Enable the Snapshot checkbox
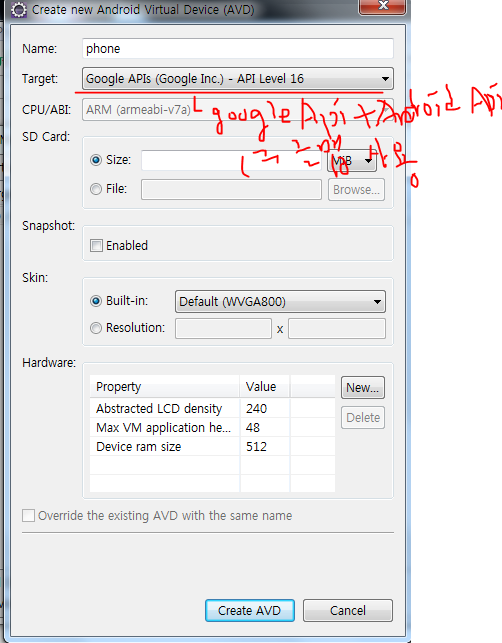The height and width of the screenshot is (643, 502). [x=96, y=246]
